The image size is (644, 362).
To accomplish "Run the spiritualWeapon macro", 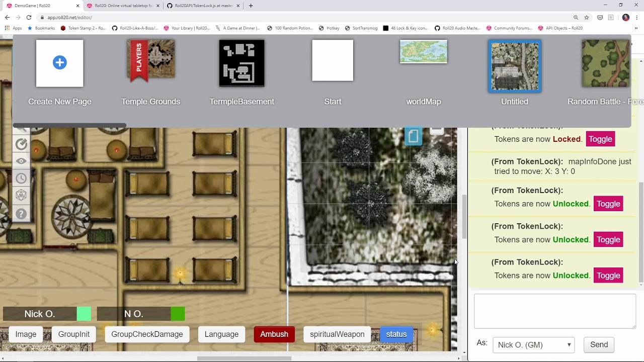I will (337, 334).
